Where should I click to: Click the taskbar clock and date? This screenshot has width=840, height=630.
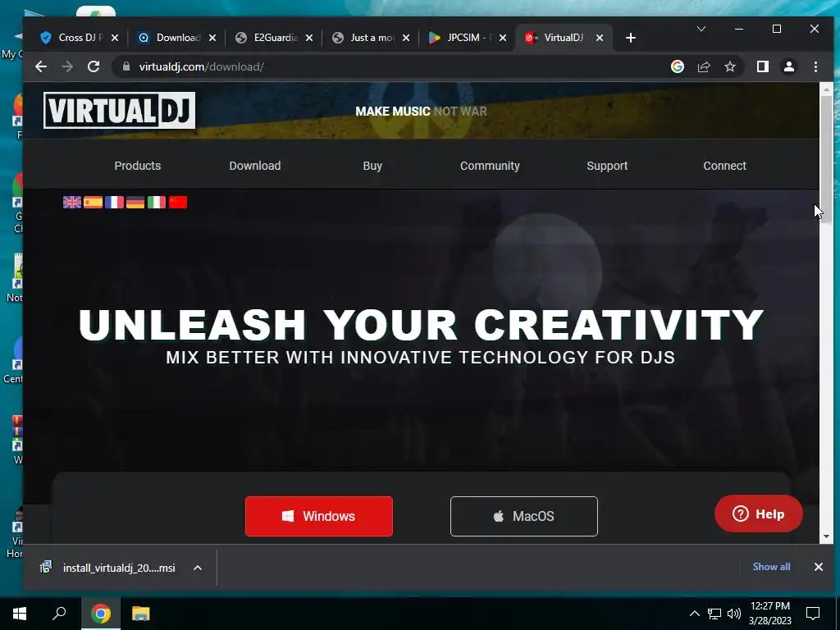(769, 614)
